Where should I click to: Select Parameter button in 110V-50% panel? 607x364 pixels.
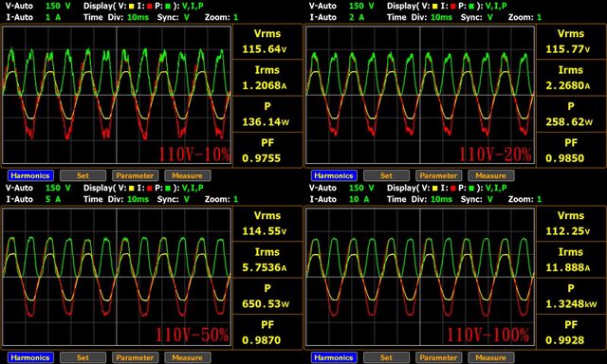[135, 357]
